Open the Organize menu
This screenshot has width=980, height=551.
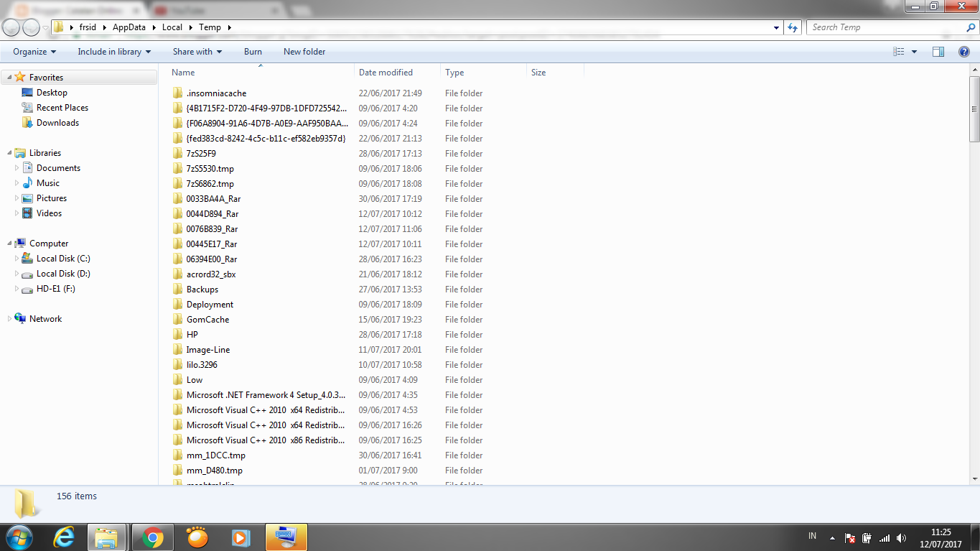coord(32,51)
